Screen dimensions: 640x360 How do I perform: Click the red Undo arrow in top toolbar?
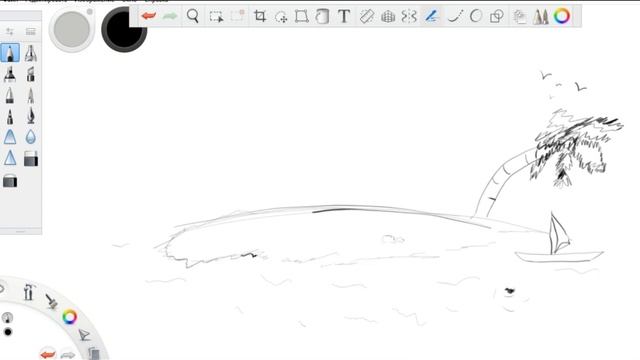[x=149, y=16]
